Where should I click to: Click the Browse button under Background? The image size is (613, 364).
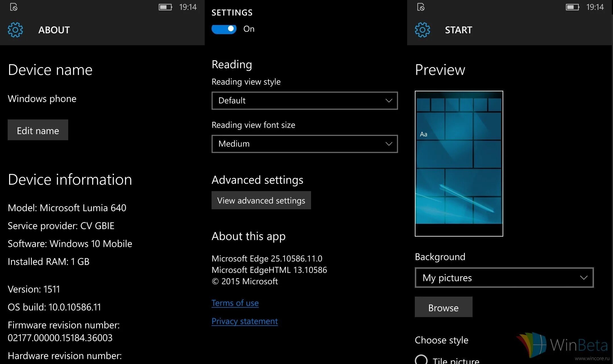tap(443, 307)
